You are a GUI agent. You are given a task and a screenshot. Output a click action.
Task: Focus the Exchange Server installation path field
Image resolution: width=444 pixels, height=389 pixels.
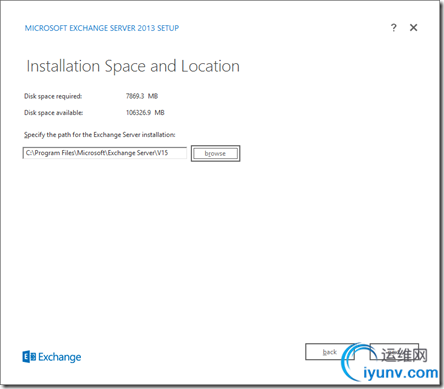105,153
